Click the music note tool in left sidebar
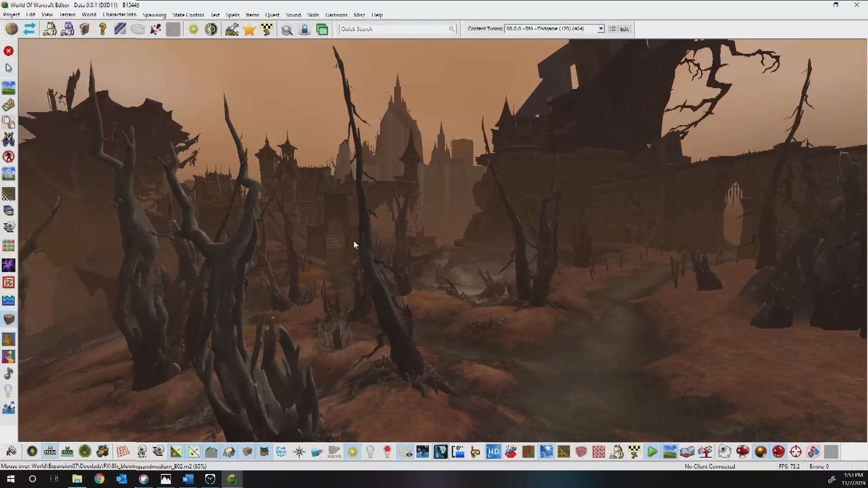Image resolution: width=868 pixels, height=488 pixels. click(9, 373)
